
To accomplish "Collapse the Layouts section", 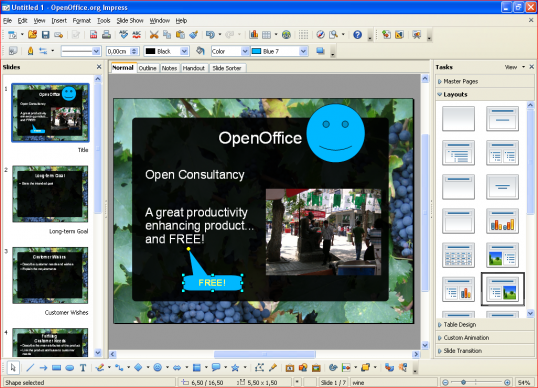I will click(485, 94).
